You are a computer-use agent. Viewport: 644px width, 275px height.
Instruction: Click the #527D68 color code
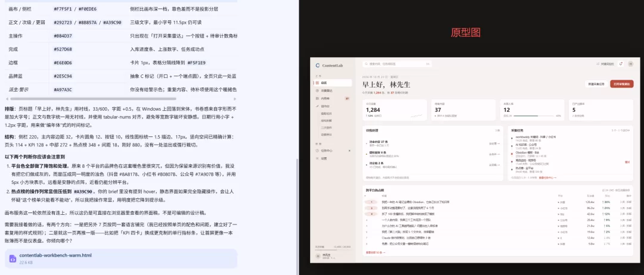(63, 49)
